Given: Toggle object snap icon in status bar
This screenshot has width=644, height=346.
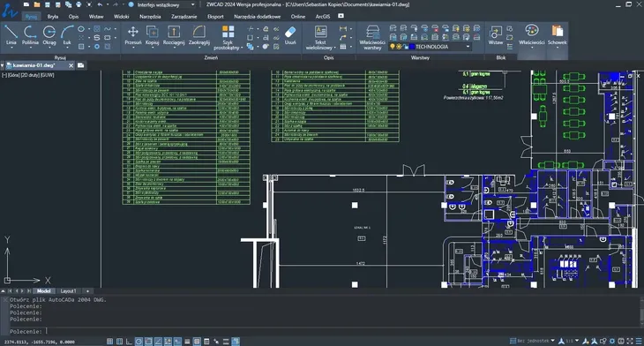Looking at the screenshot, I should (148, 342).
